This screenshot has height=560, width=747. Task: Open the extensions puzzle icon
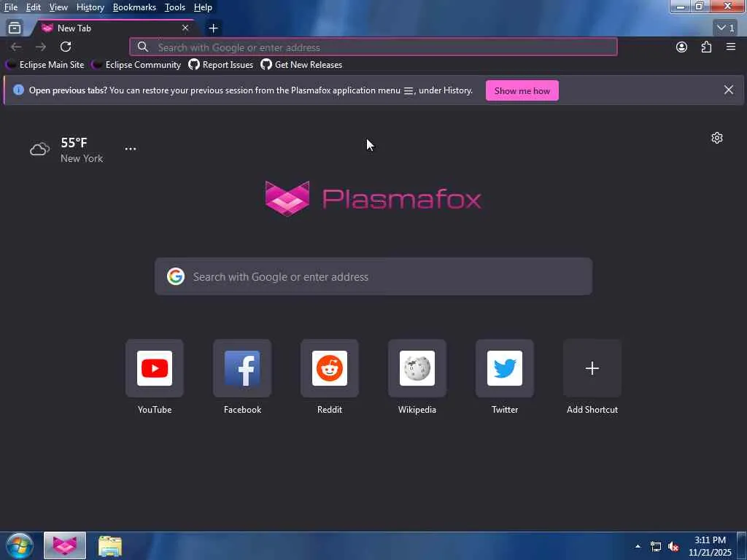[706, 47]
